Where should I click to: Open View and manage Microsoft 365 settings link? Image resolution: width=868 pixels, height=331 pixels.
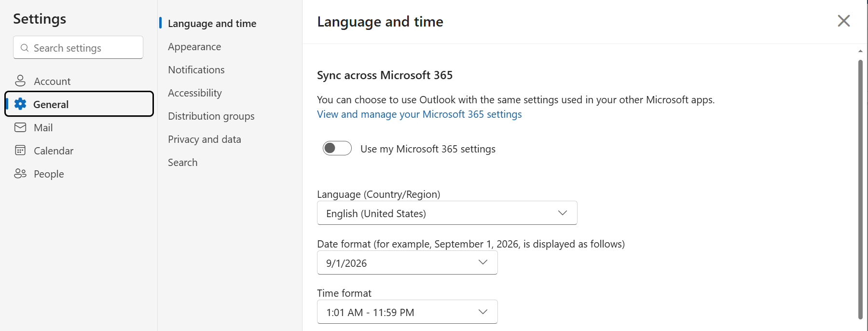419,114
